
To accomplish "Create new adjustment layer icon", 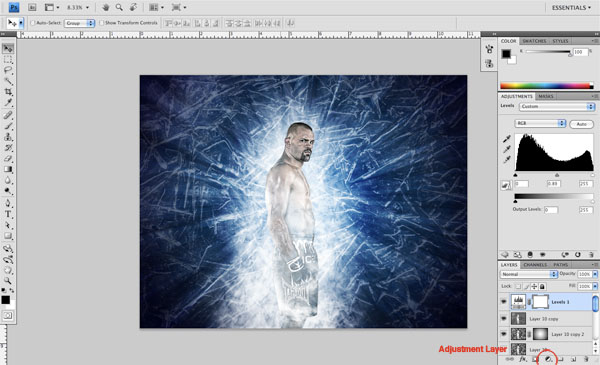I will pos(548,359).
